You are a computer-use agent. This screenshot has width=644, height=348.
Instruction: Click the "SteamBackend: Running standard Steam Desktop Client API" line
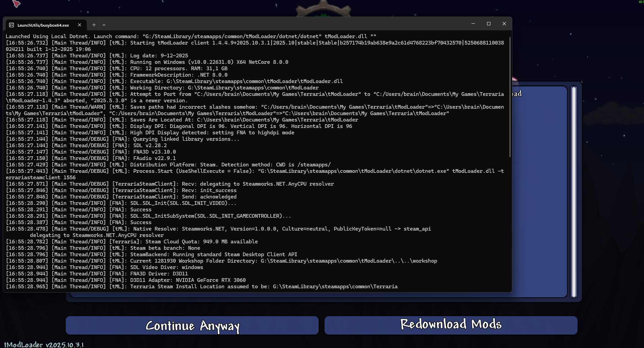(x=152, y=255)
